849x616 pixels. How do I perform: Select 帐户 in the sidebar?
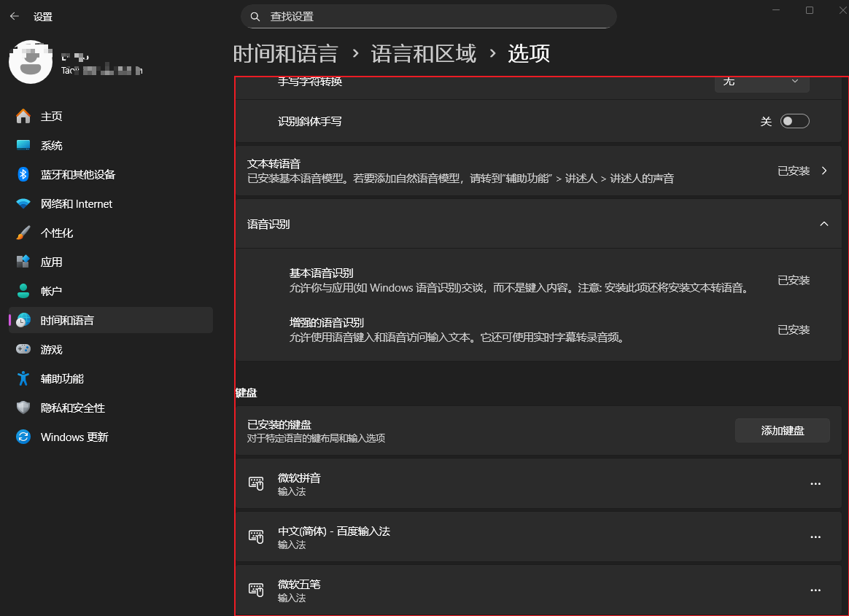point(110,291)
